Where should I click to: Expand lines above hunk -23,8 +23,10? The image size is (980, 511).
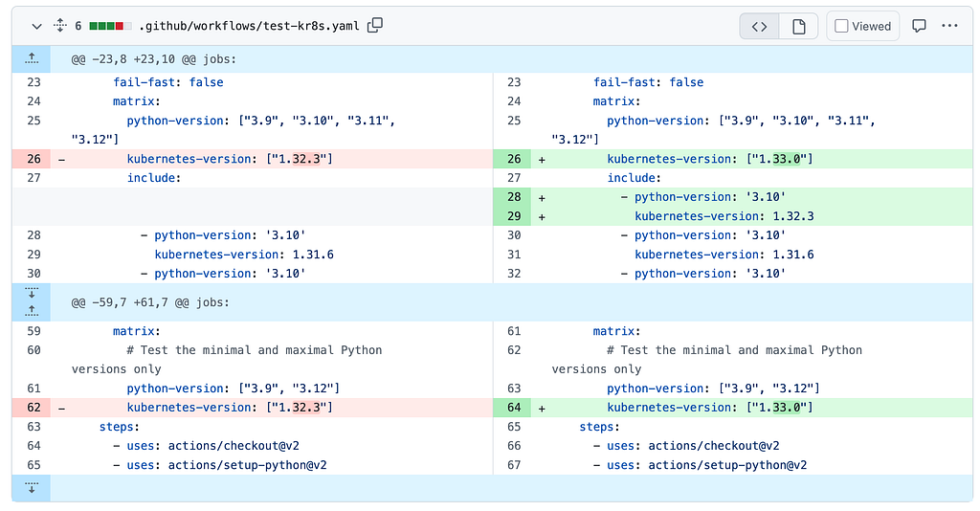tap(32, 59)
